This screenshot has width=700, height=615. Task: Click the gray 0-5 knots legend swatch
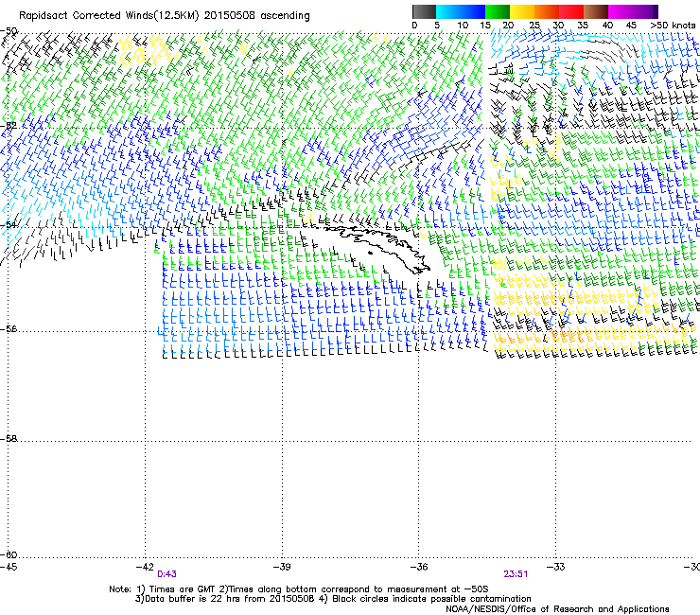click(424, 11)
